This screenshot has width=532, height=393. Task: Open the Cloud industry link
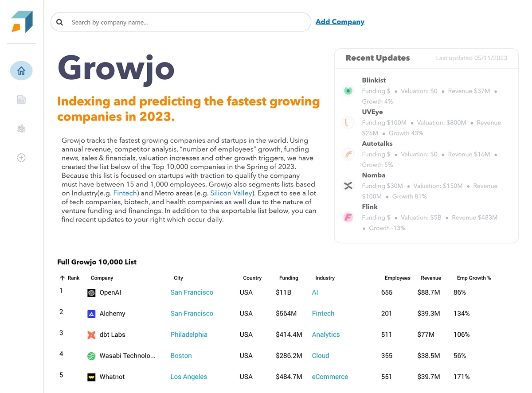pos(321,356)
